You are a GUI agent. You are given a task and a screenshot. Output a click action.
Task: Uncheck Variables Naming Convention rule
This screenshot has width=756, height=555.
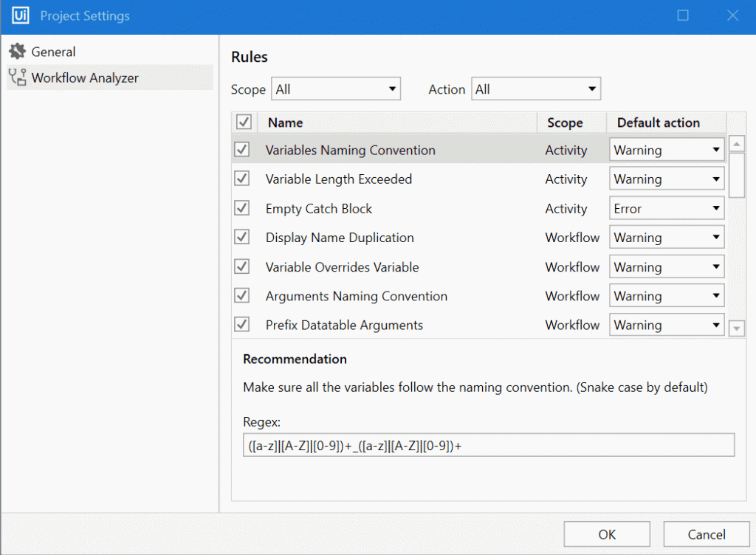(242, 149)
